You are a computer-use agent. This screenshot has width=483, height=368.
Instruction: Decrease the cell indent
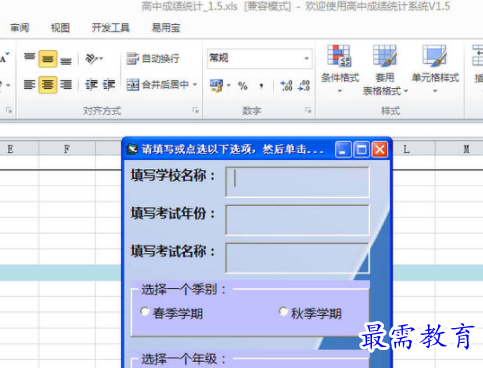coord(91,85)
